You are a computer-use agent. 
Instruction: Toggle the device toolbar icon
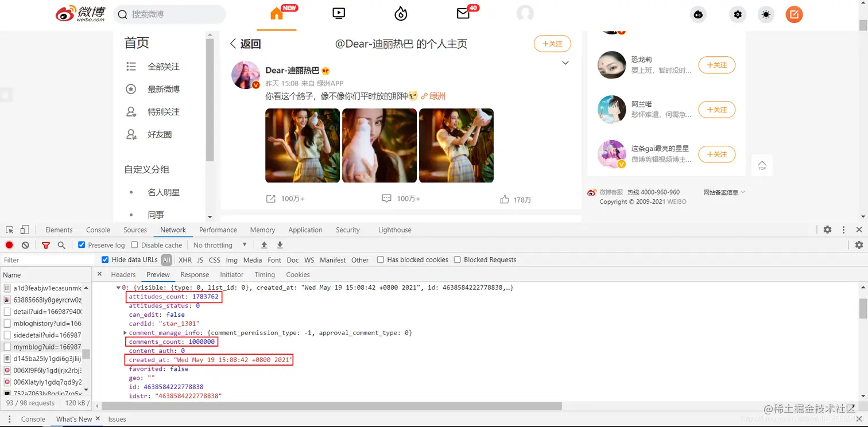pyautogui.click(x=25, y=230)
